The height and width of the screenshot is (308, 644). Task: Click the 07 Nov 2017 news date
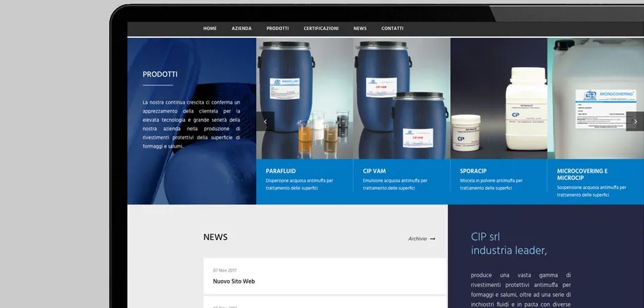225,270
